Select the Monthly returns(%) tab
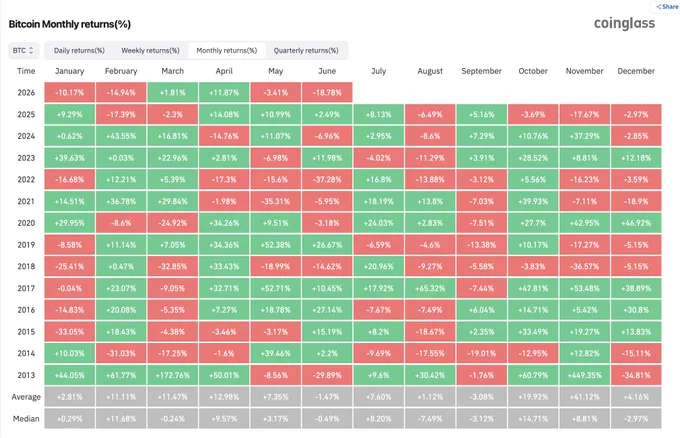This screenshot has height=438, width=680. point(226,51)
